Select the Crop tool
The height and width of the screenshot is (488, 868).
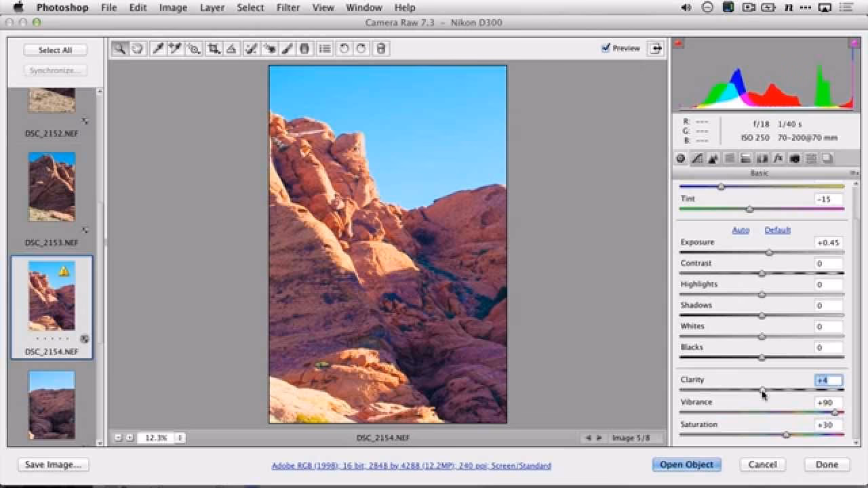[214, 49]
